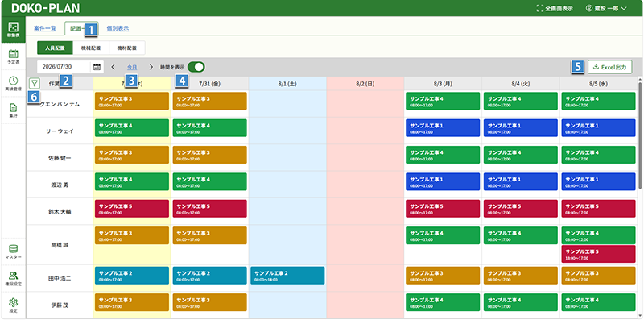Click the 今日 link
This screenshot has height=320, width=644.
(132, 67)
